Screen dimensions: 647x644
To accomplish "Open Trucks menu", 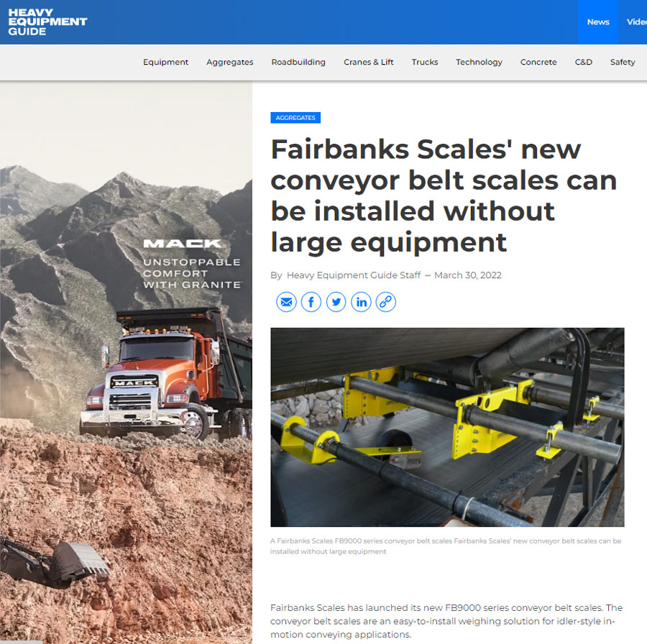I will [x=425, y=63].
